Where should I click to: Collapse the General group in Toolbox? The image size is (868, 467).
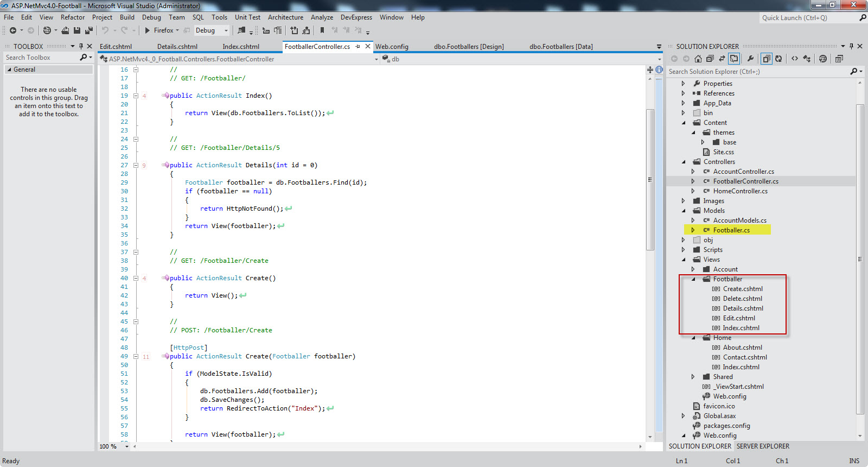pos(9,70)
